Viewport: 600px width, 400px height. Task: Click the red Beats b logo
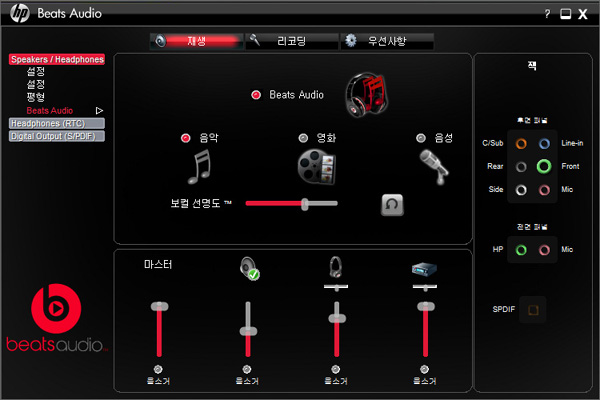(x=56, y=309)
